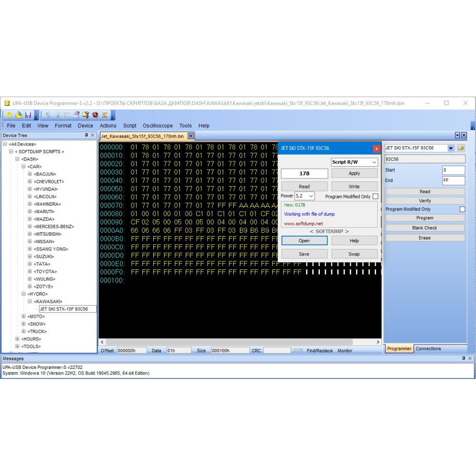Open the JET SKI STX-15F 93C56 device dropdown
This screenshot has height=476, width=476.
[x=451, y=148]
